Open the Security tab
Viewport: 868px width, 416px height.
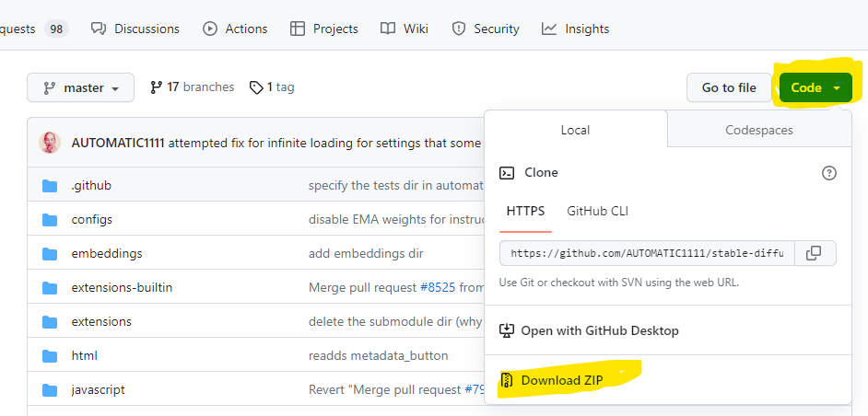(x=486, y=29)
